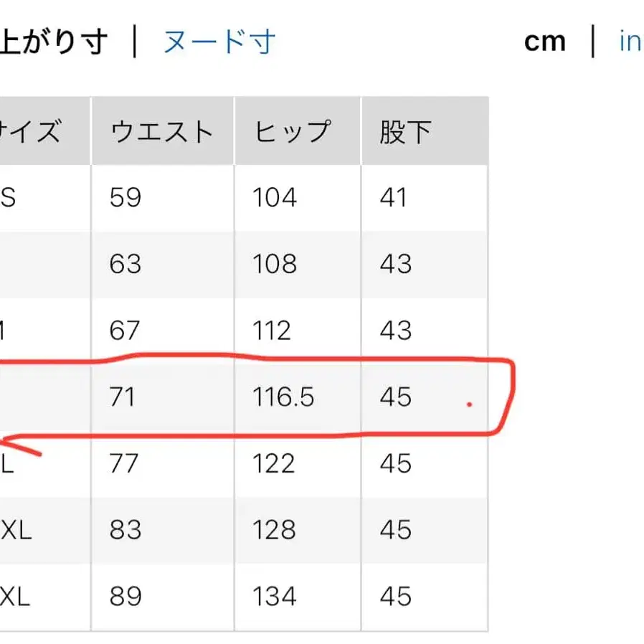The width and height of the screenshot is (644, 644).
Task: Select the ウエスト column header
Action: click(161, 131)
